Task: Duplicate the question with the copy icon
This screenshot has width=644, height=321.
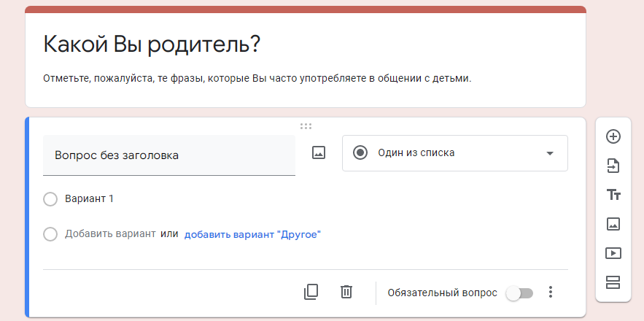Action: pos(311,292)
